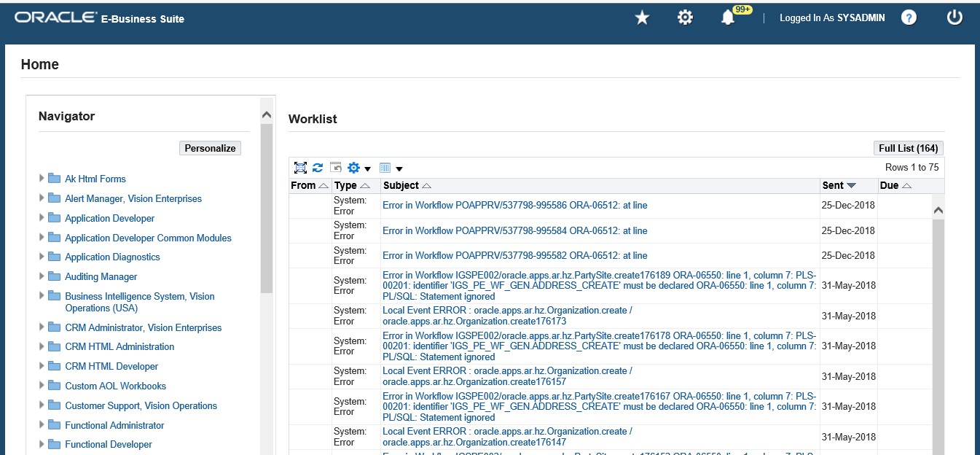
Task: Open the Auditing Manager responsibility
Action: coord(101,276)
